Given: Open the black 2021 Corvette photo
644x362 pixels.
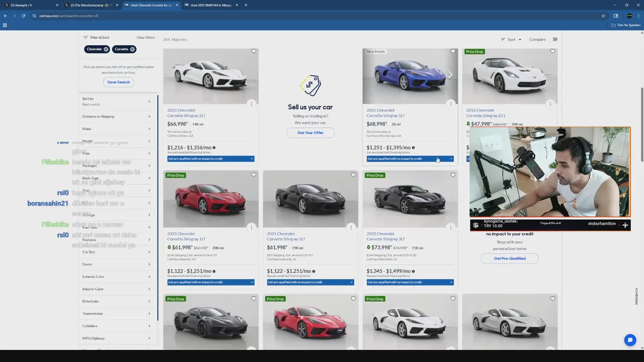Looking at the screenshot, I should 310,199.
